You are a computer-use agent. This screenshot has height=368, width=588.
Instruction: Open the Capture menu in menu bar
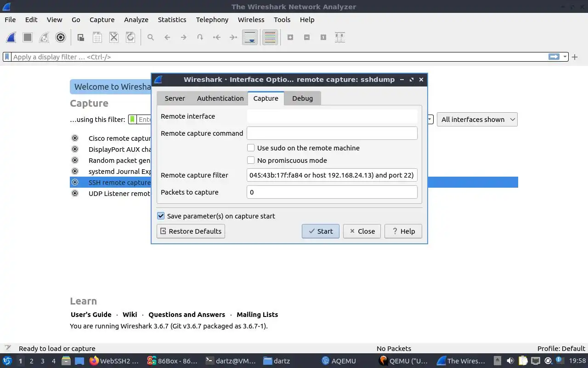click(102, 20)
